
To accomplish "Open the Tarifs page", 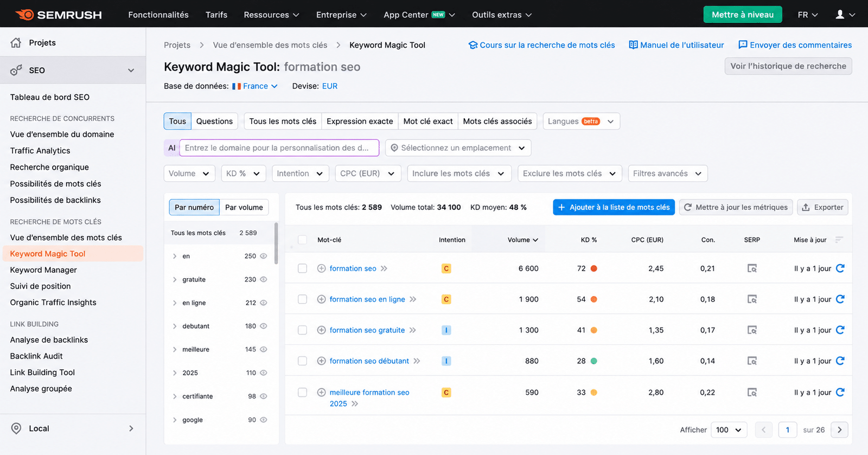I will [x=216, y=15].
